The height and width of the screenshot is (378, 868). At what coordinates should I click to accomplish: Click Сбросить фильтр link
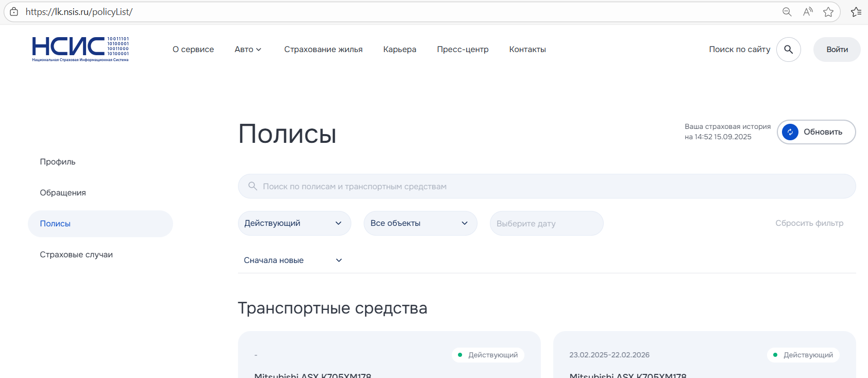809,223
